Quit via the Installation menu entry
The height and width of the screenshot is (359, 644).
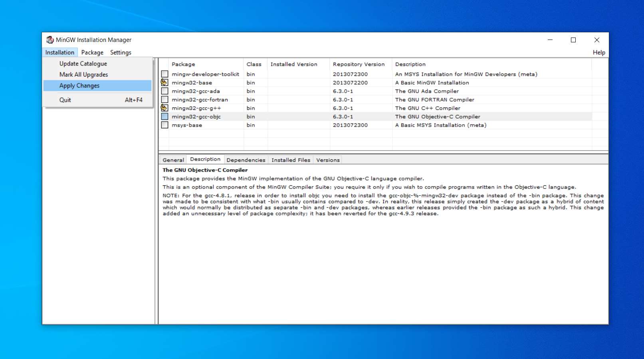click(65, 100)
